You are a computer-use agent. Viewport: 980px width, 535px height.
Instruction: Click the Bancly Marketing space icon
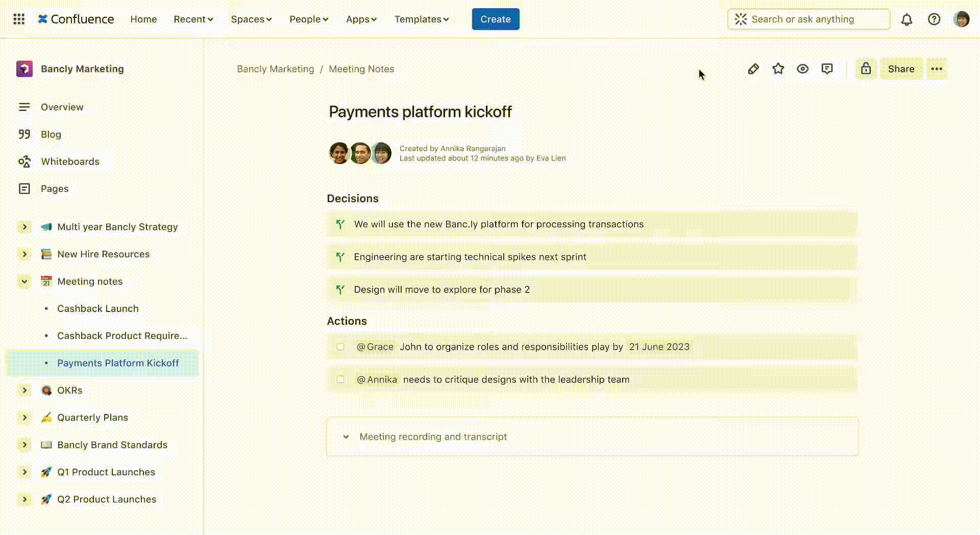pos(24,69)
